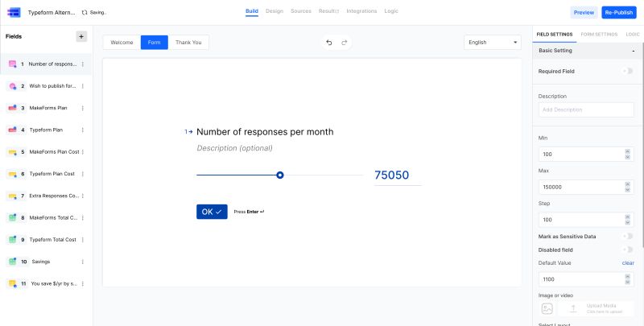Open options menu for Typeform Plan Cost
Screen dimensions: 644x326
[83, 174]
